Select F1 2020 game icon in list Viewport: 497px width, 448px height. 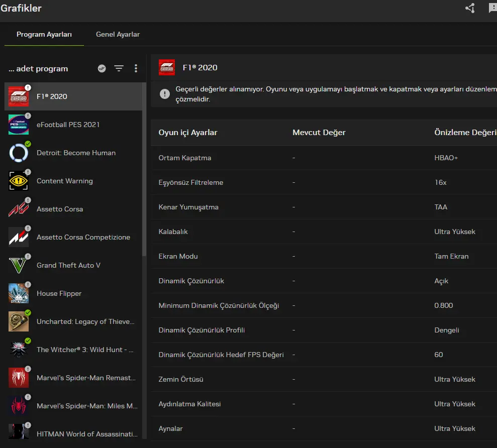pyautogui.click(x=19, y=96)
